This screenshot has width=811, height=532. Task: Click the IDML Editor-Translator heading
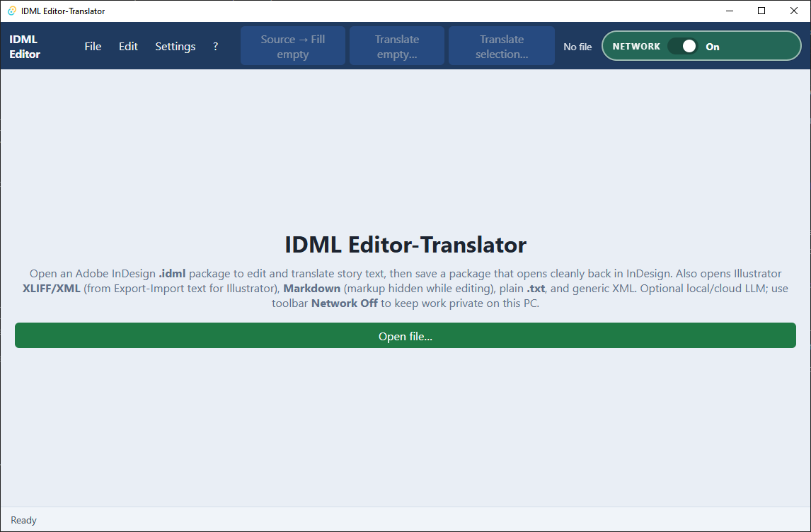pyautogui.click(x=405, y=245)
